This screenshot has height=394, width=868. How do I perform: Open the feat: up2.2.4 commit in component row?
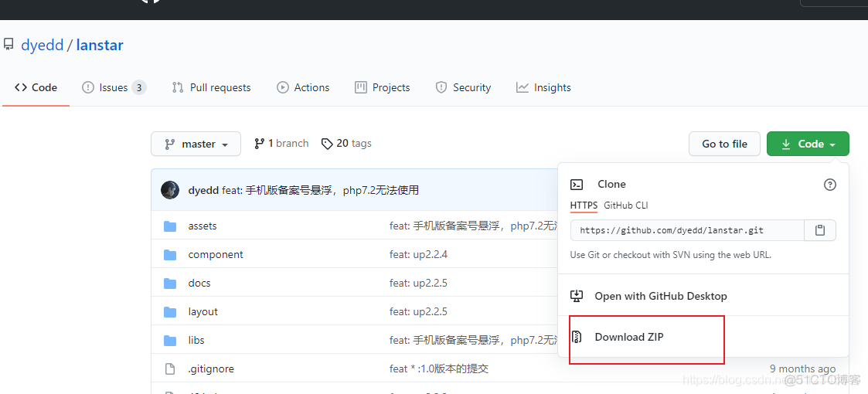(418, 254)
